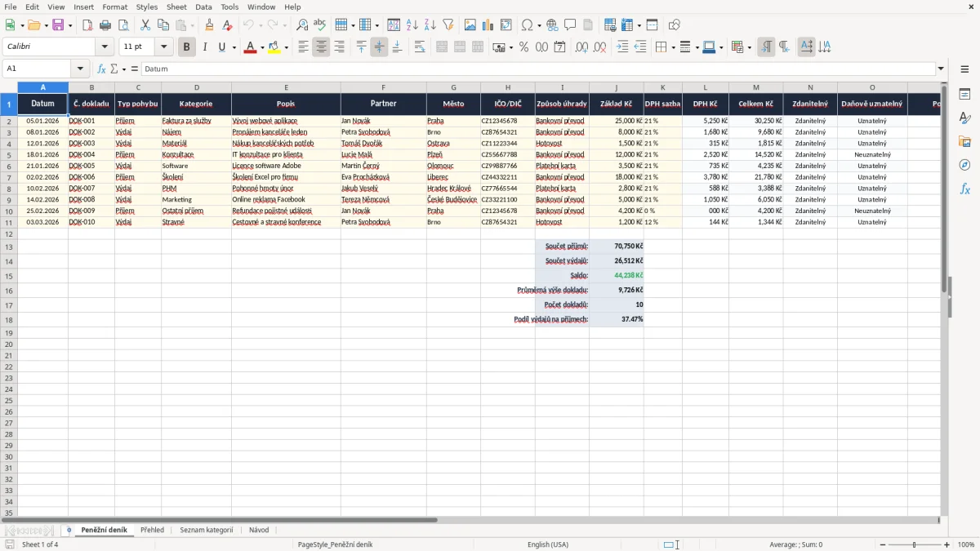Open the Export as PDF tool
Image resolution: width=980 pixels, height=551 pixels.
click(x=87, y=25)
